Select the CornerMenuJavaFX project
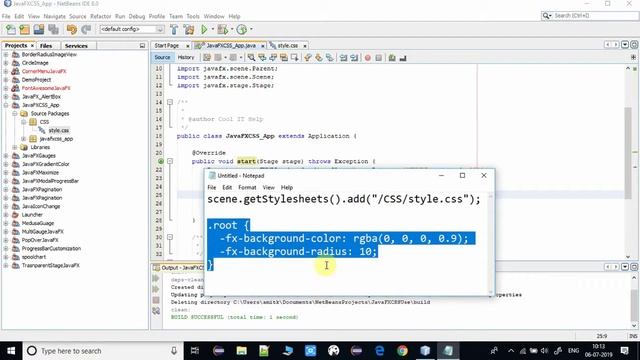 (x=44, y=71)
